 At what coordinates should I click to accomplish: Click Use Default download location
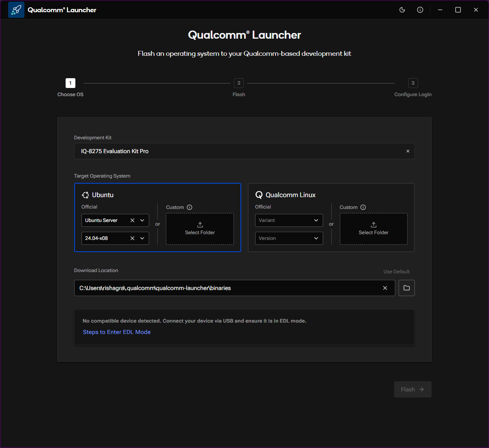tap(396, 272)
